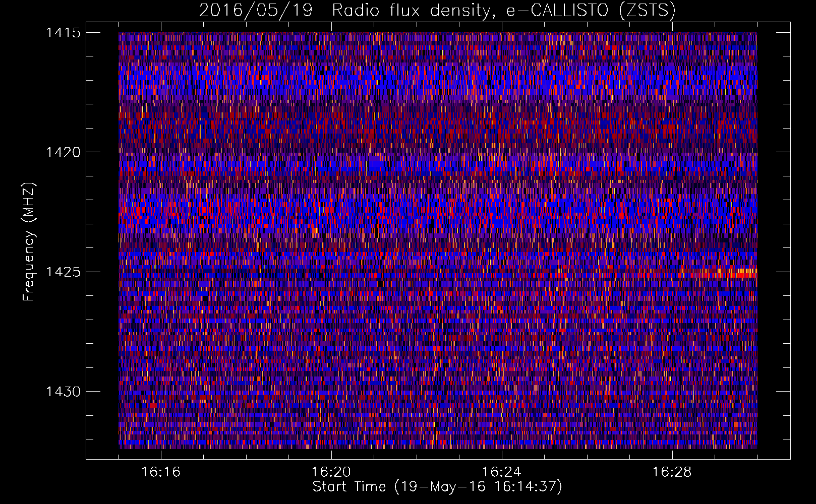Click the plot title "Radio flux density, e-CALLISTO (ZSTS)"
The image size is (816, 504).
click(x=504, y=11)
